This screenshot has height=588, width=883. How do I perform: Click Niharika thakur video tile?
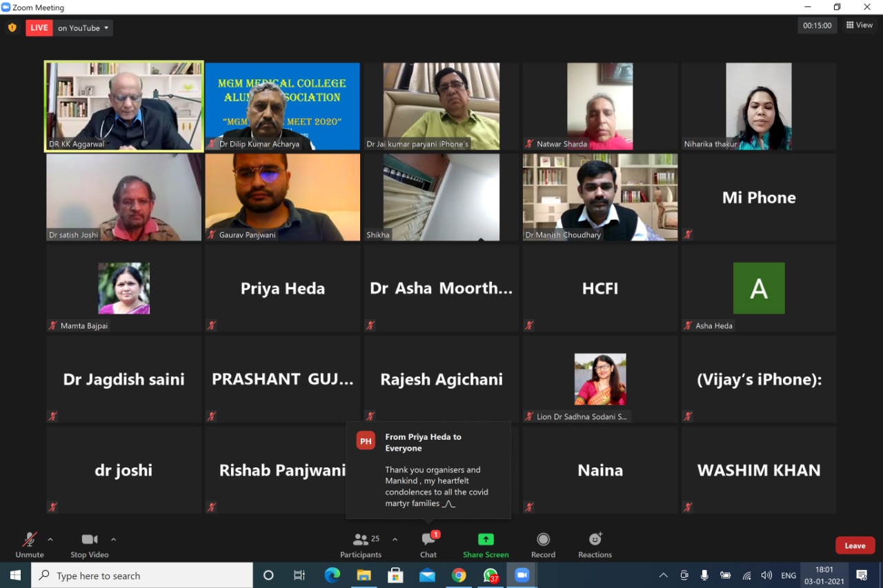click(x=759, y=106)
